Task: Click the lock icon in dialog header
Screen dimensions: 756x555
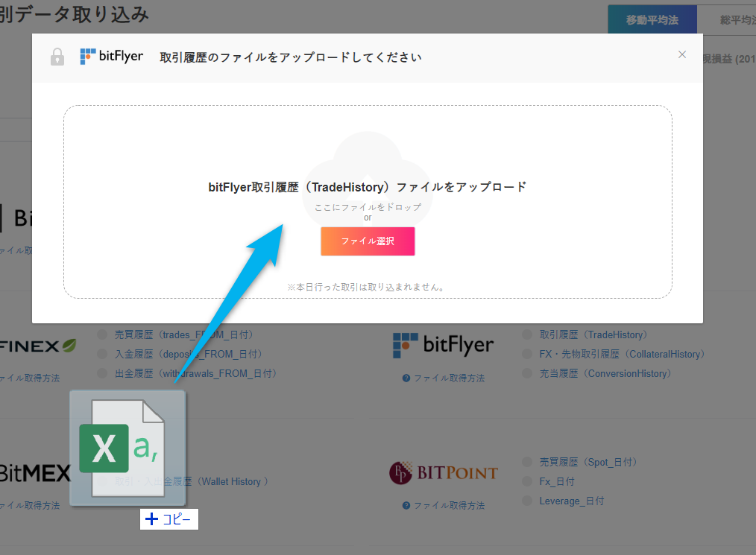Action: pos(57,57)
